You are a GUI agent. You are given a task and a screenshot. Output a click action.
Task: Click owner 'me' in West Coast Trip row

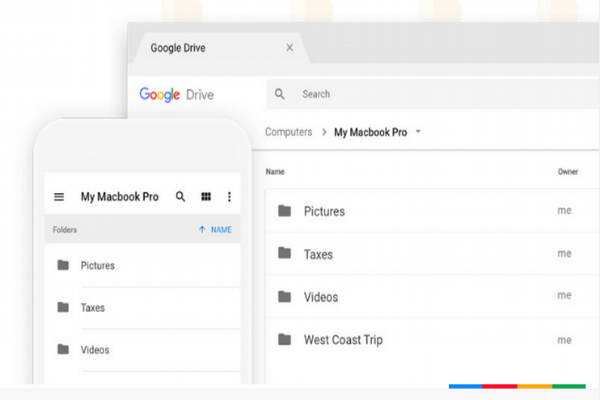(x=564, y=340)
